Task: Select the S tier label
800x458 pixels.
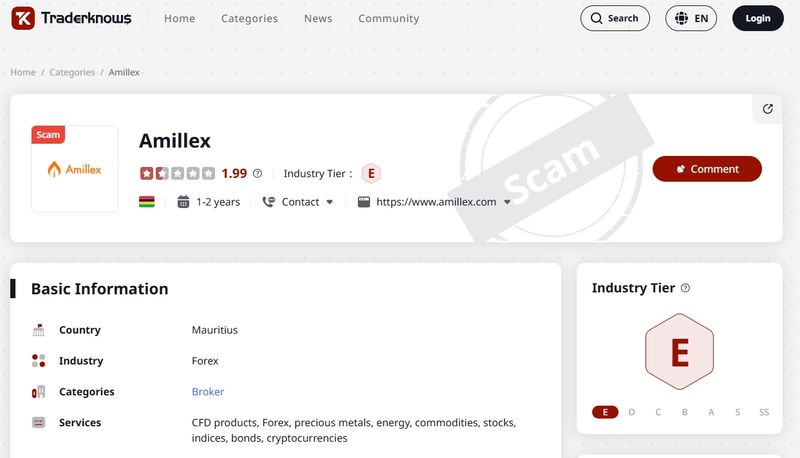Action: point(738,412)
